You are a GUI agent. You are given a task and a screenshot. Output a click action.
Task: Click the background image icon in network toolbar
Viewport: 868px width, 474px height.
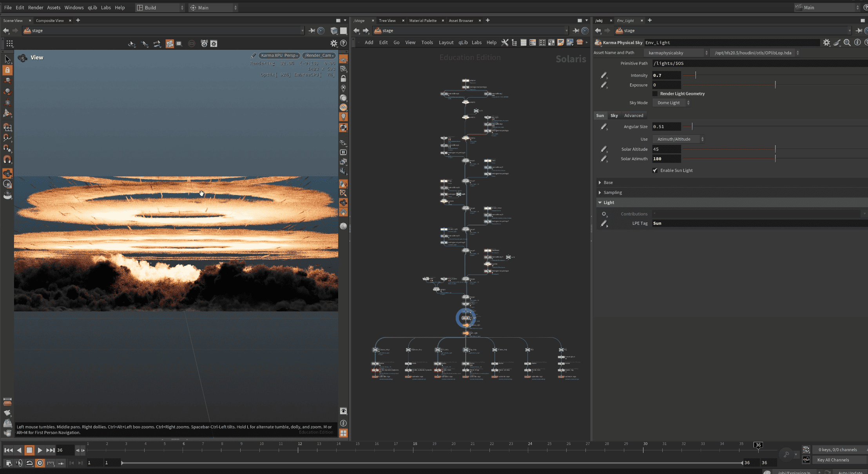(570, 42)
